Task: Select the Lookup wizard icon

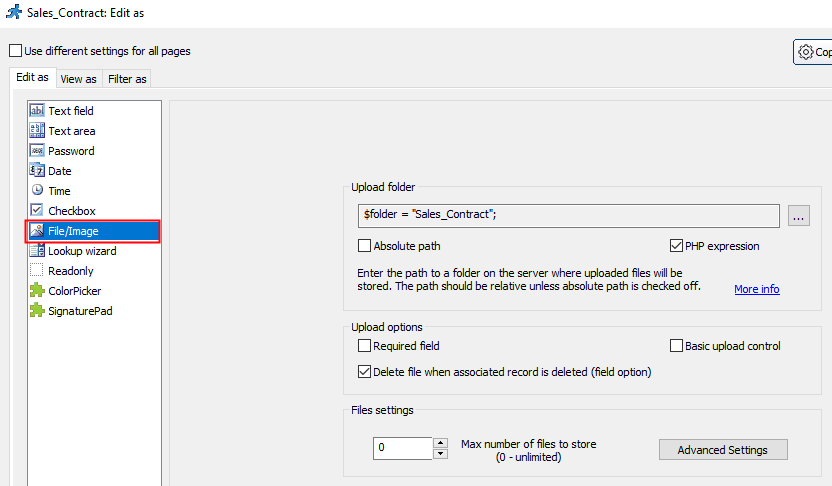Action: coord(37,251)
